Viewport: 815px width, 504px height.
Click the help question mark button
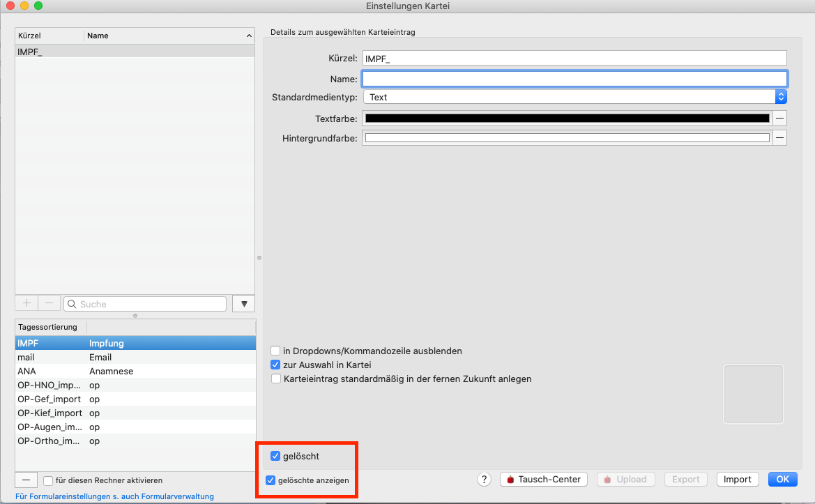484,480
